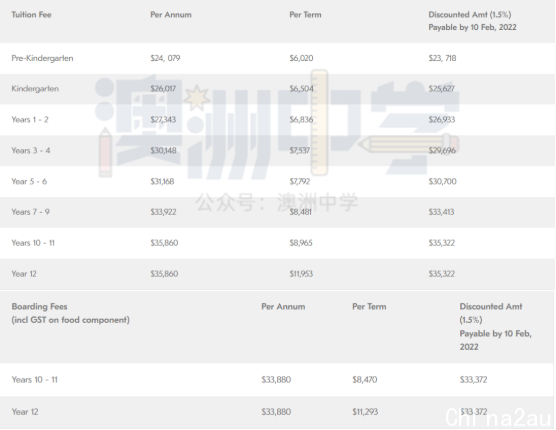The image size is (556, 430).
Task: Click the ruler watermark graphic
Action: click(x=319, y=122)
